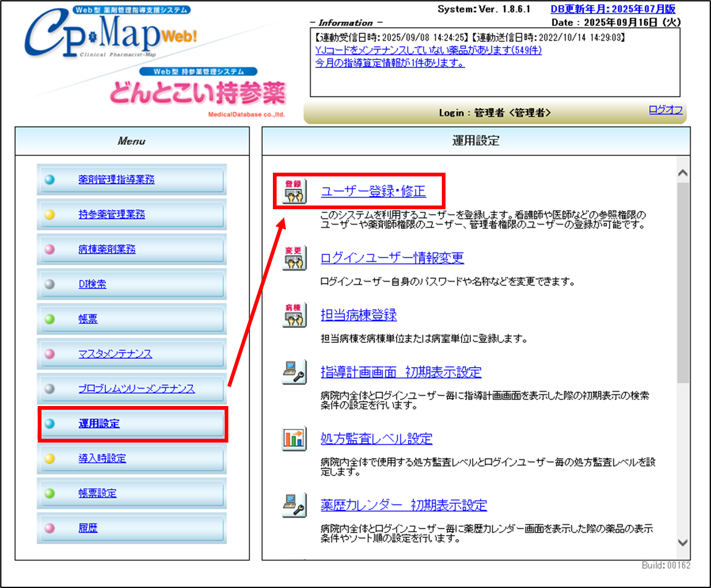Screen dimensions: 711x588
Task: Select マスタメンテナンス in the menu
Action: click(115, 354)
